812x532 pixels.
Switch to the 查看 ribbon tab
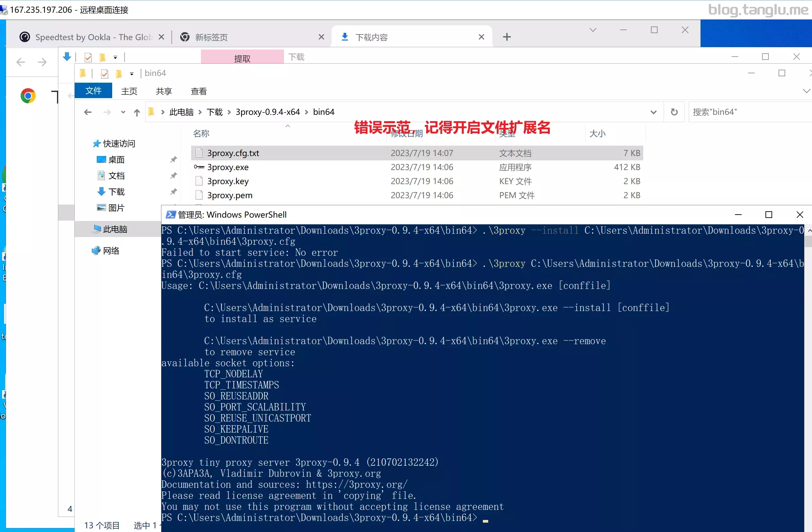pos(199,91)
